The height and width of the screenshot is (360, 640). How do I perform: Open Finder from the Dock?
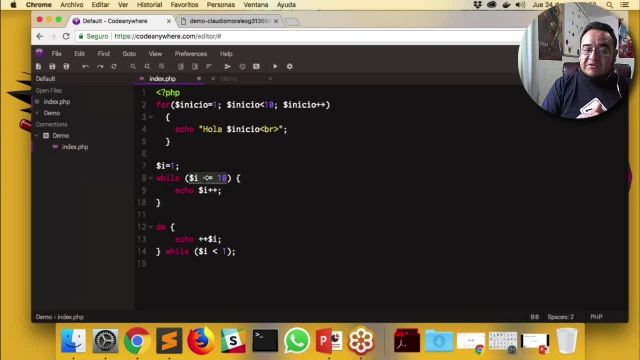click(73, 340)
